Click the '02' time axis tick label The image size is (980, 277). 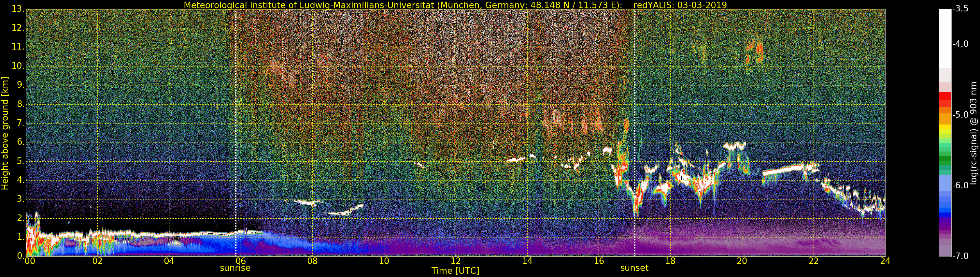point(97,261)
